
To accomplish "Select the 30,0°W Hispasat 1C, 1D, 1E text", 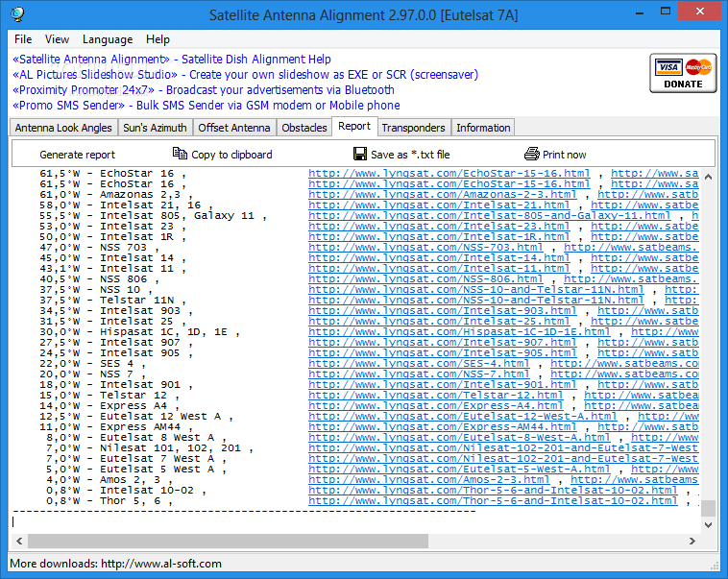I will [140, 332].
